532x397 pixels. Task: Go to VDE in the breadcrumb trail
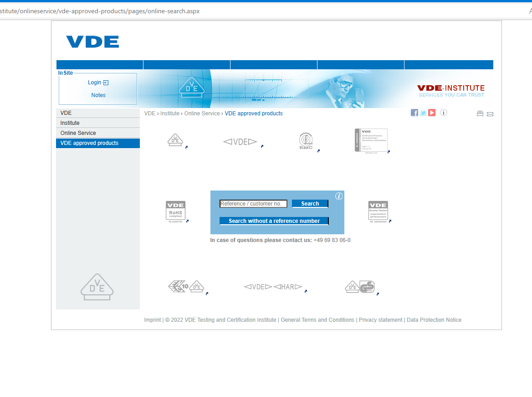click(x=149, y=113)
